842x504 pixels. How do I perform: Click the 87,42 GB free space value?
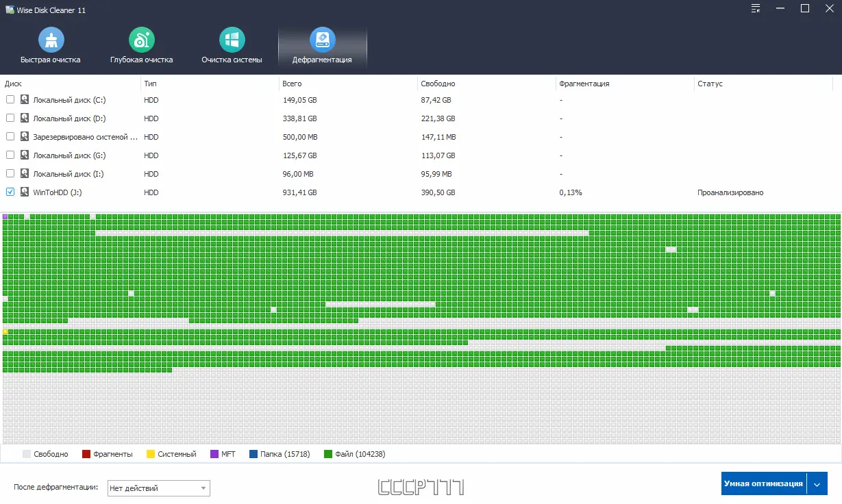coord(436,100)
